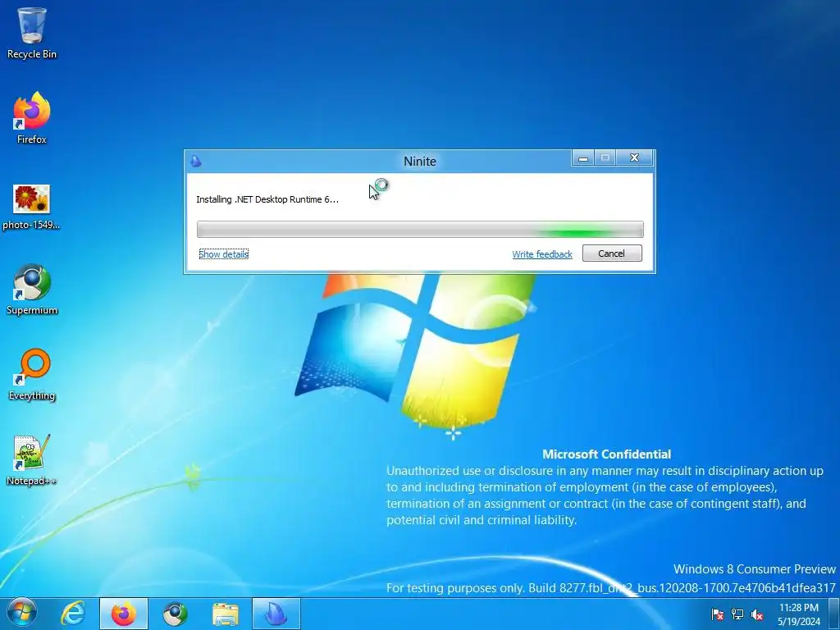Click Show details link in Ninite
This screenshot has height=630, width=840.
223,254
